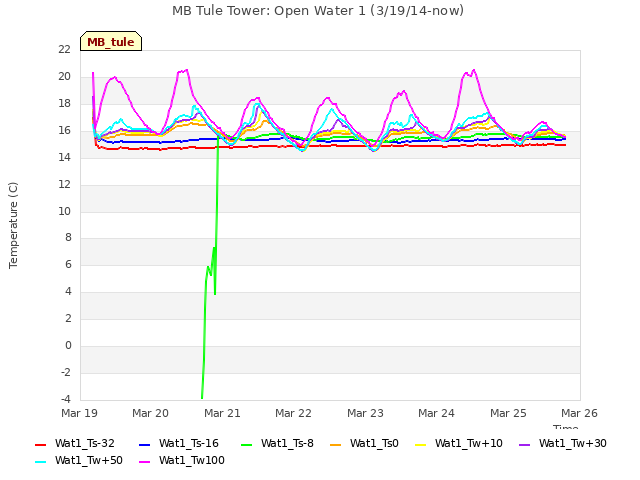This screenshot has width=640, height=480.
Task: Click the green spike's dip near 4 degrees
Action: click(215, 293)
